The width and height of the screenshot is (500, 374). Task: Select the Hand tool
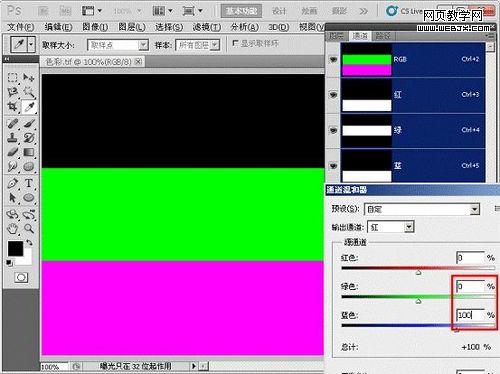click(13, 229)
